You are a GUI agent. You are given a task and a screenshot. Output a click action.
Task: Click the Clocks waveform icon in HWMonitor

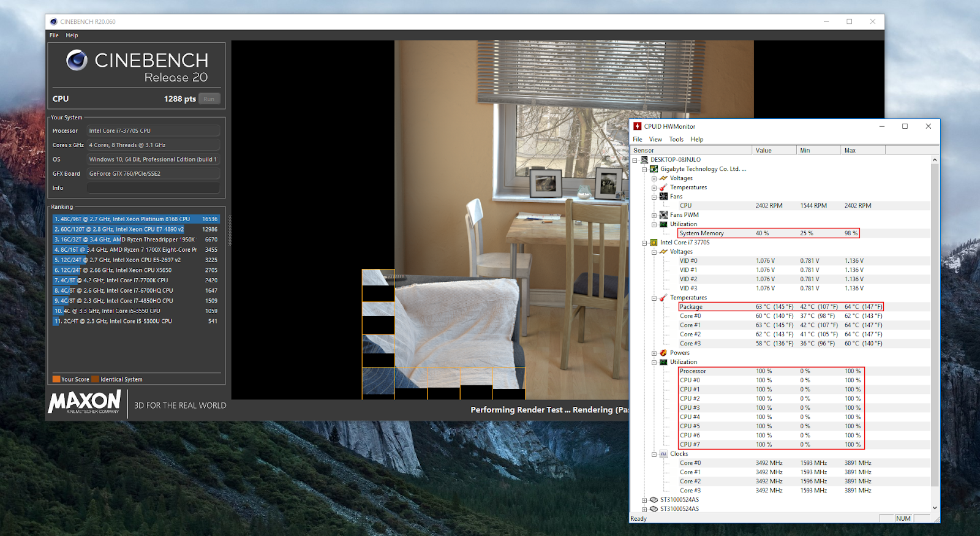click(x=663, y=454)
